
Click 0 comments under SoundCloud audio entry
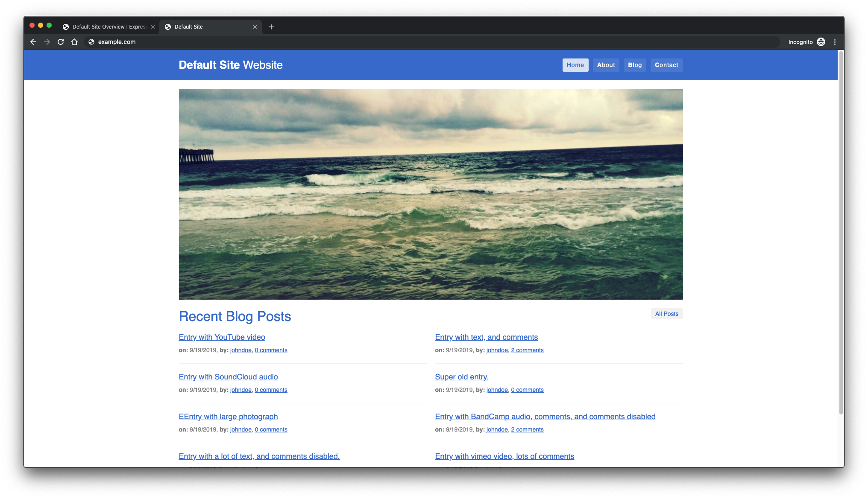pos(271,390)
